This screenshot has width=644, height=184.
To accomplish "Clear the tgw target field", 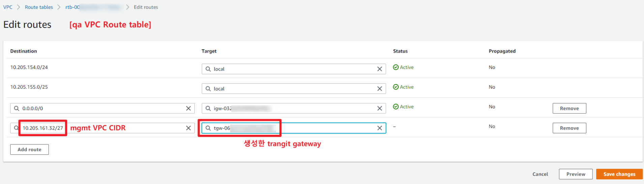I will tap(379, 128).
